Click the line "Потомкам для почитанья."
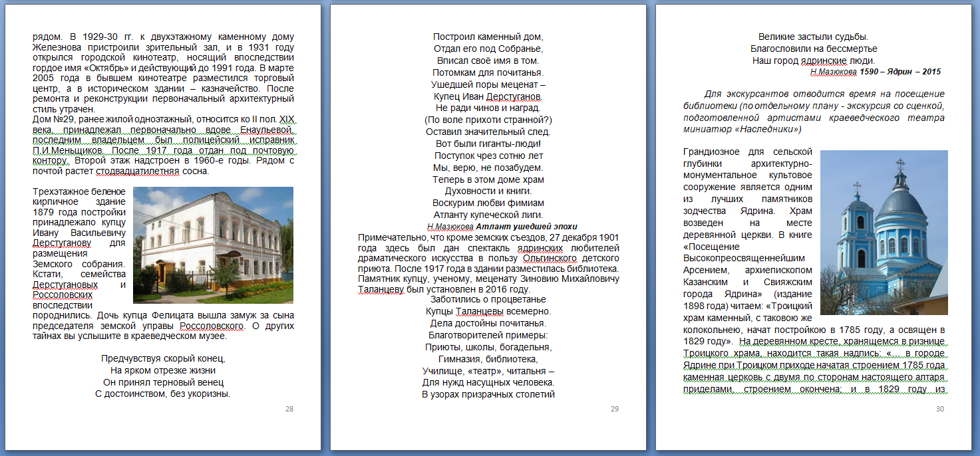The image size is (980, 456). point(488,72)
